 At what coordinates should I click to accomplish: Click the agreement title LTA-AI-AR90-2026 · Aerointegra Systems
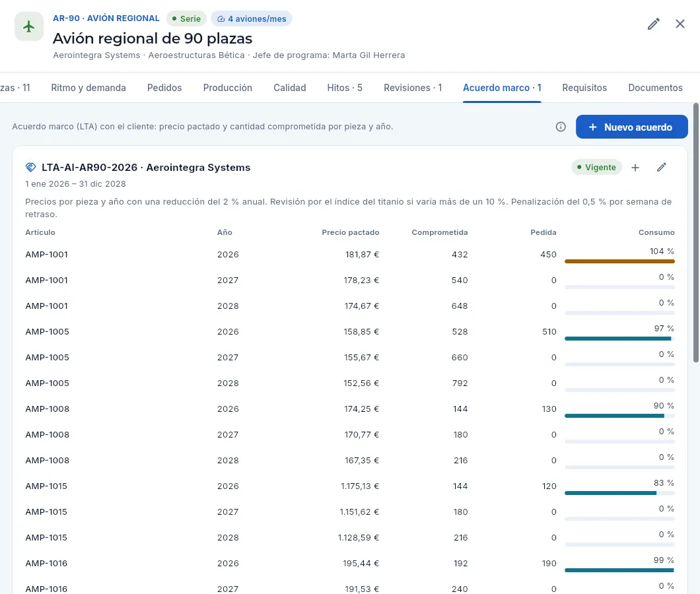(146, 168)
